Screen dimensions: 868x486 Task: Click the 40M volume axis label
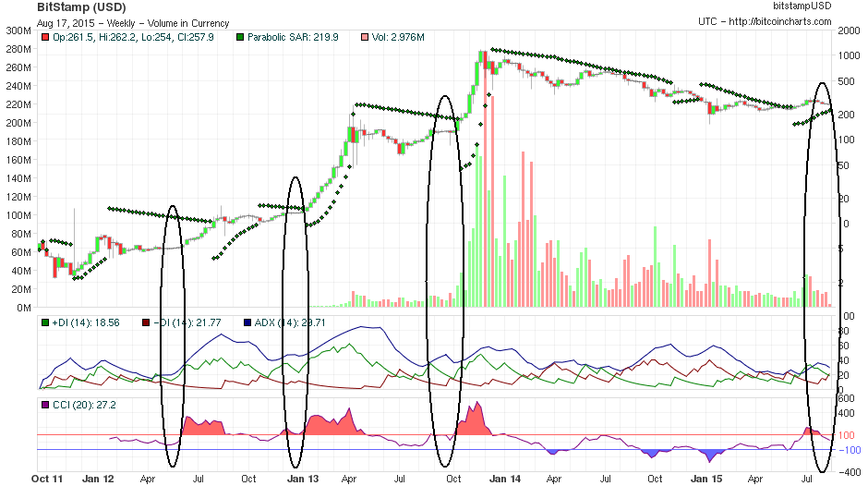[21, 271]
